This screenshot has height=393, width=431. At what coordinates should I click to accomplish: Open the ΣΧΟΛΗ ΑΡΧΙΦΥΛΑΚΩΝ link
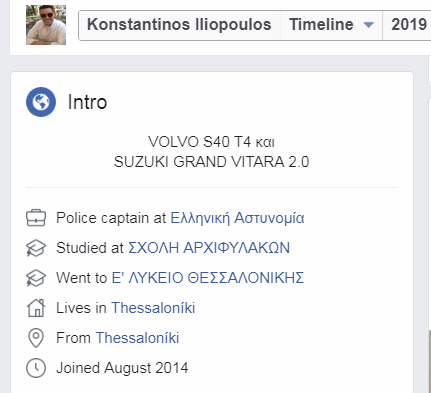(x=209, y=248)
